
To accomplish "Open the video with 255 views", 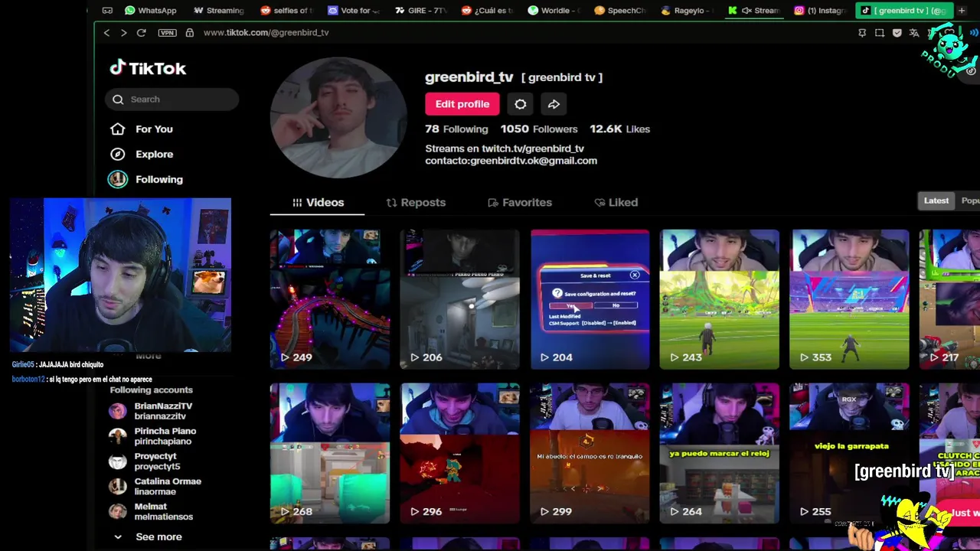I will [x=849, y=453].
